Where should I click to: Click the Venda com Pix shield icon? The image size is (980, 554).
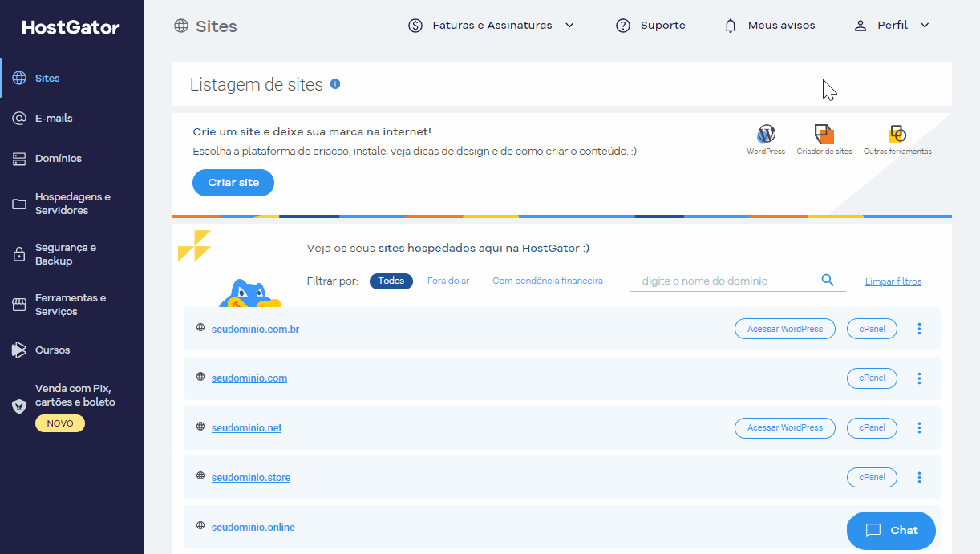19,406
